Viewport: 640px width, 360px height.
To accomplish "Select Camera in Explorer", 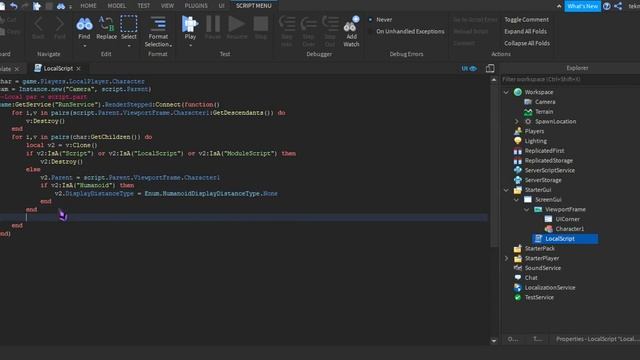I will pyautogui.click(x=545, y=102).
